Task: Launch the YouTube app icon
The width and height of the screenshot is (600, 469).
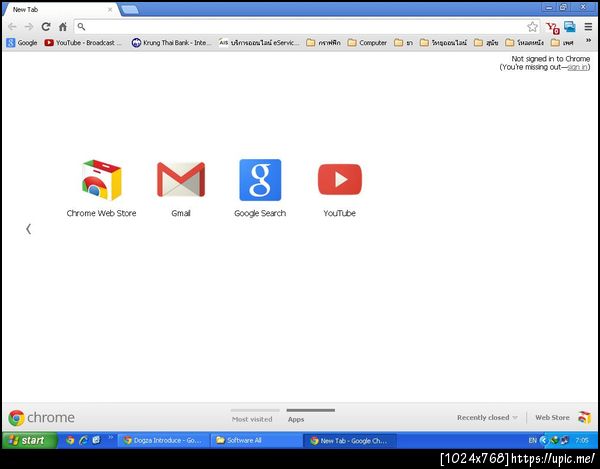Action: 340,179
